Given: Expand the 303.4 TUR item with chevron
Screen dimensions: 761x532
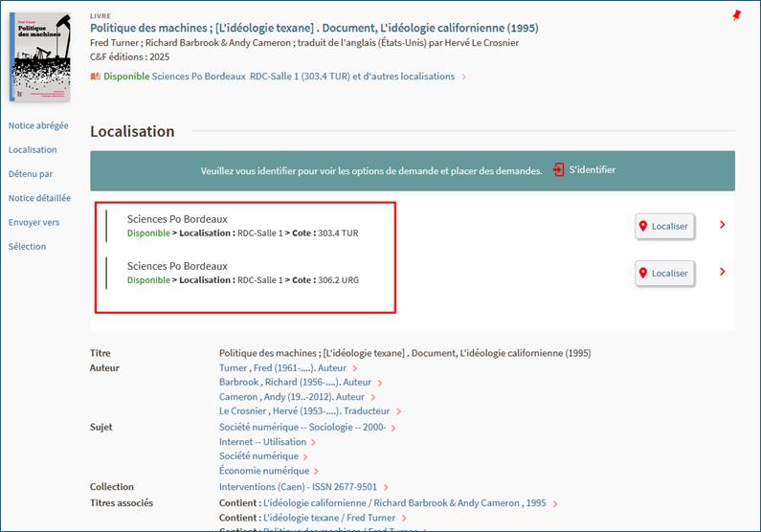Looking at the screenshot, I should tap(722, 226).
